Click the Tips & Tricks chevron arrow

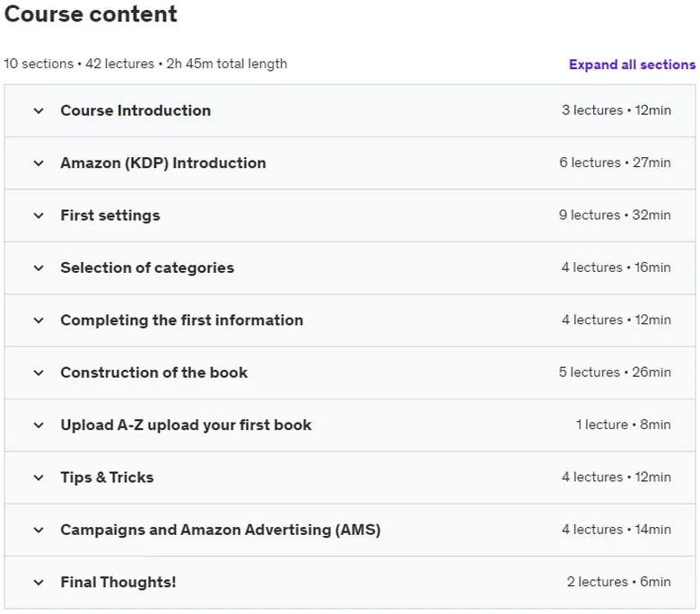point(39,478)
